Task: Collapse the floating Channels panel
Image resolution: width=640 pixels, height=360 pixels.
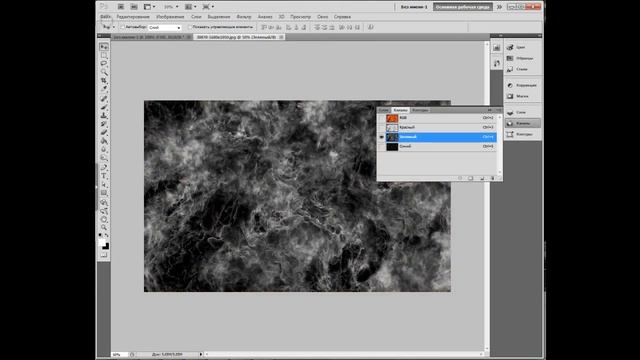Action: (x=489, y=110)
